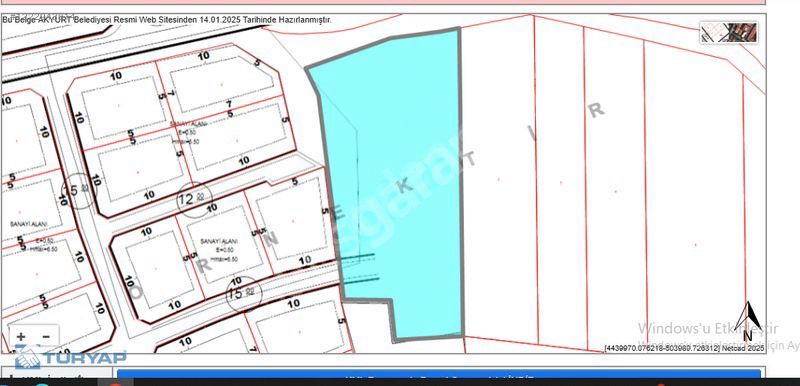Zoom out with the minus button
800x386 pixels.
(46, 337)
